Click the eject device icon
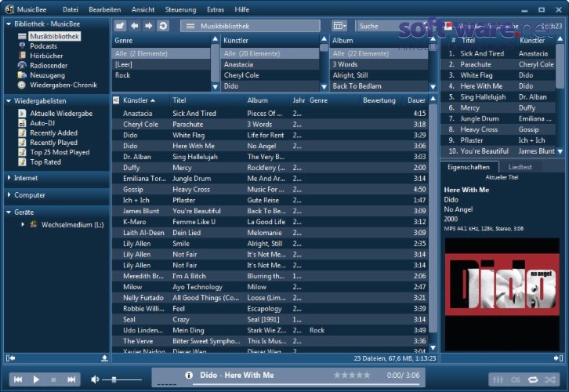Viewport: 569px width, 392px height. 104,358
